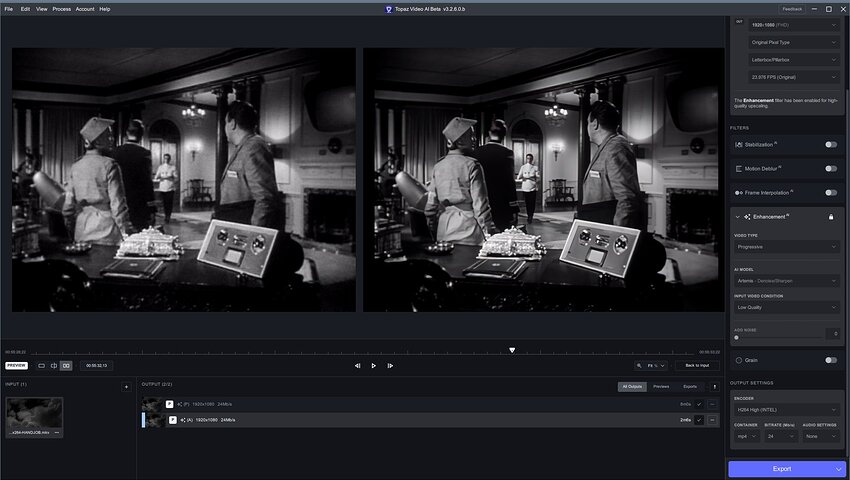Click the Export button

click(781, 469)
